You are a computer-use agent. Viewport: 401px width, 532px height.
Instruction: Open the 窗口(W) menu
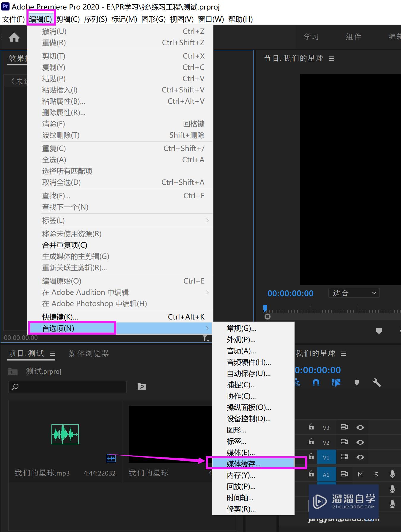211,19
